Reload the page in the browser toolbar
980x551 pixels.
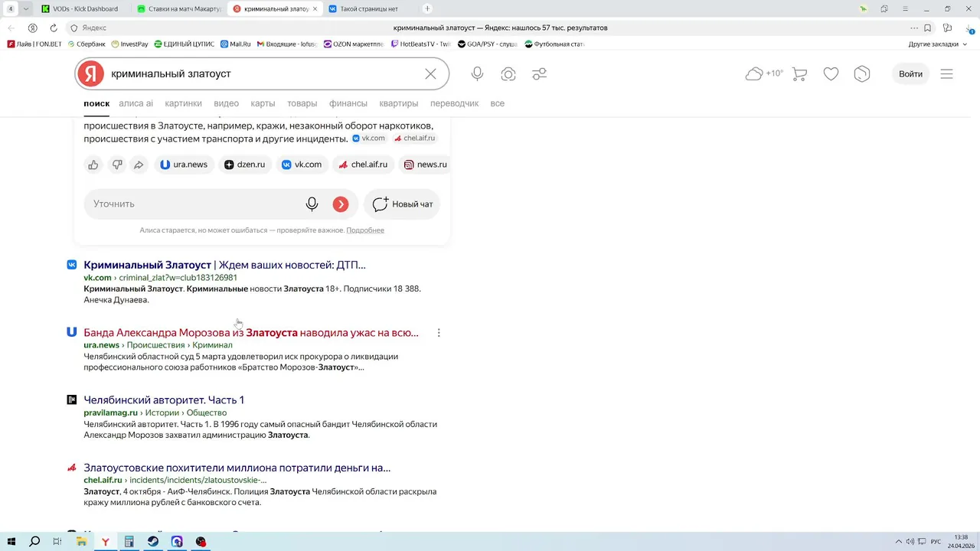(54, 28)
